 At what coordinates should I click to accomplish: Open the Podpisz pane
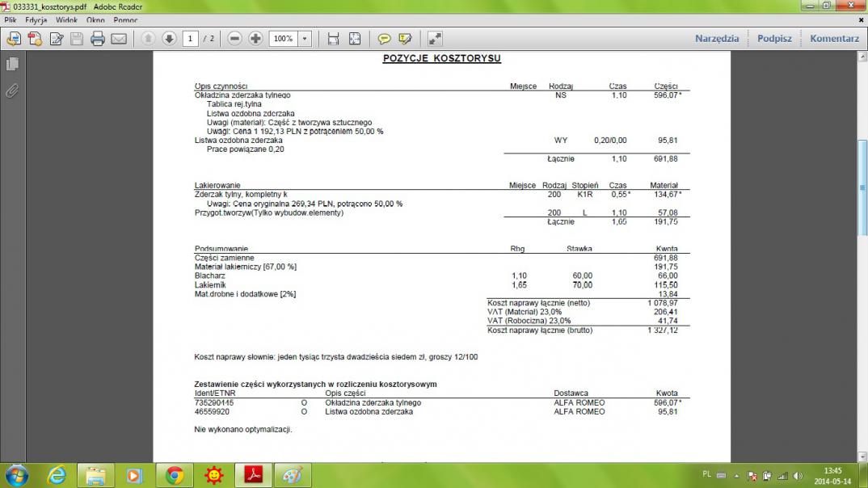774,39
